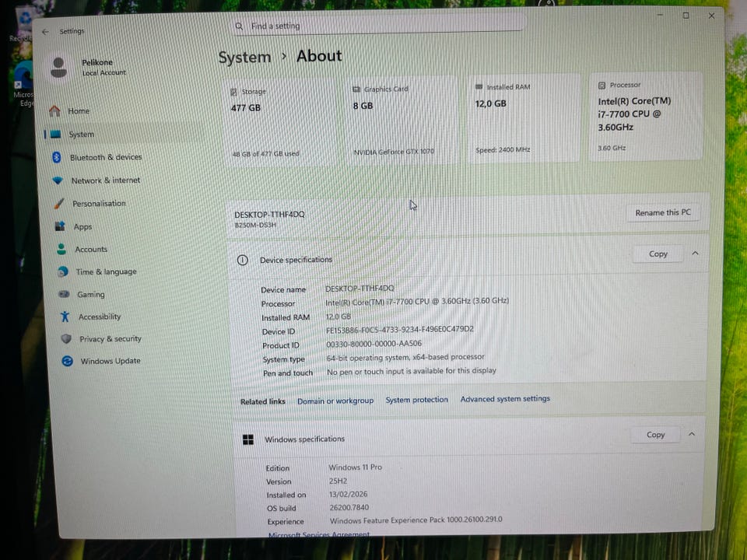Click the Network wifi icon in sidebar
Screen dimensions: 747x560
(x=58, y=180)
